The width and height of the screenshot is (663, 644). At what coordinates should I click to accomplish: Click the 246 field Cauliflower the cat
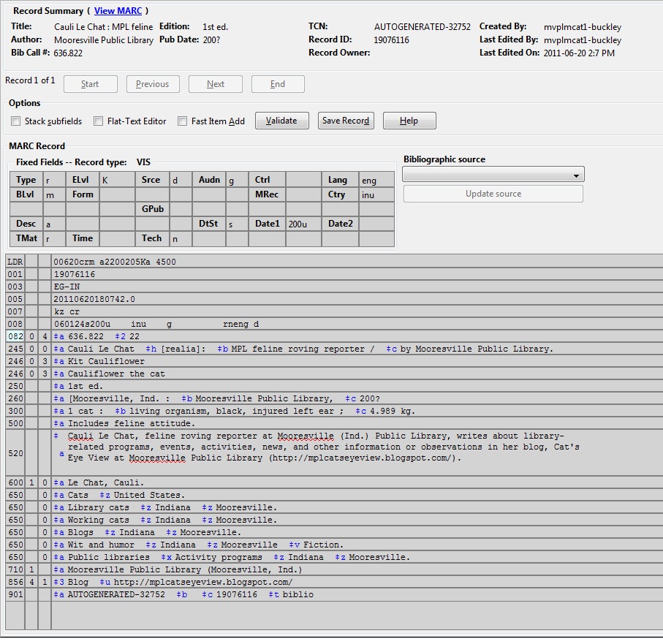pos(357,374)
